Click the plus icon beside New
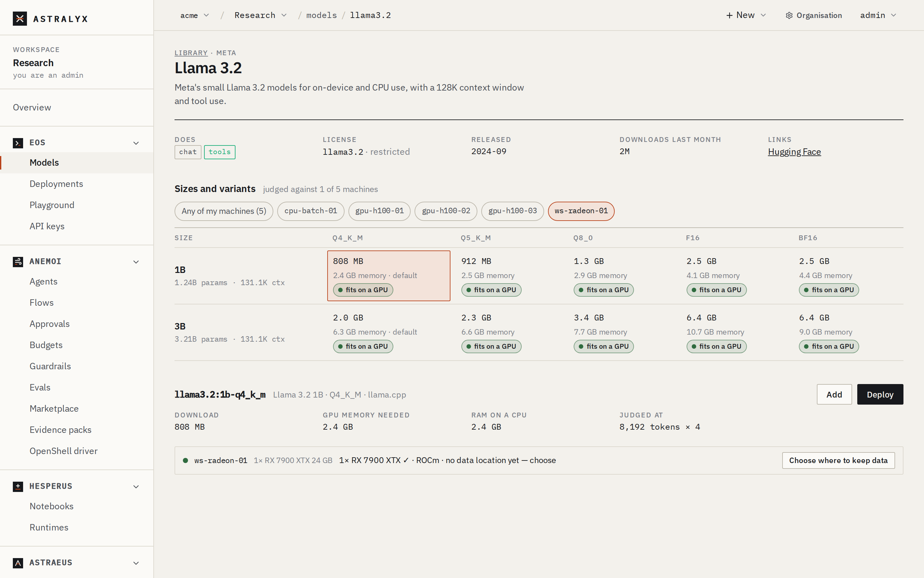The width and height of the screenshot is (924, 578). [x=729, y=15]
